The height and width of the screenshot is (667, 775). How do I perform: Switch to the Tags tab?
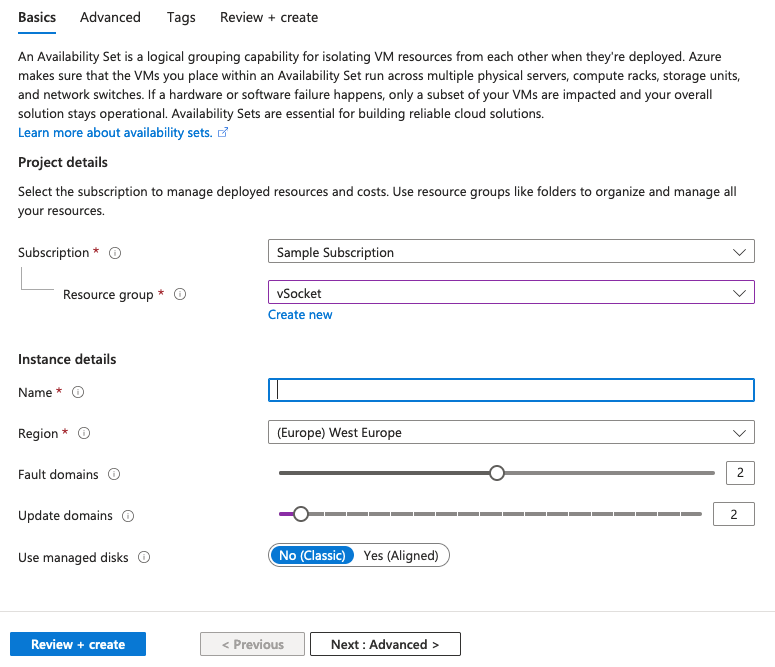tap(181, 17)
